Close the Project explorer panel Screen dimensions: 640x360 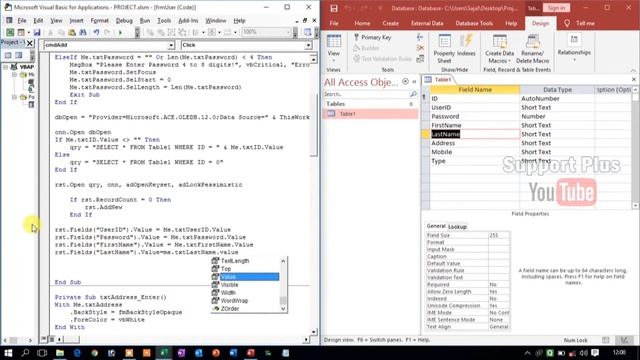pyautogui.click(x=29, y=42)
